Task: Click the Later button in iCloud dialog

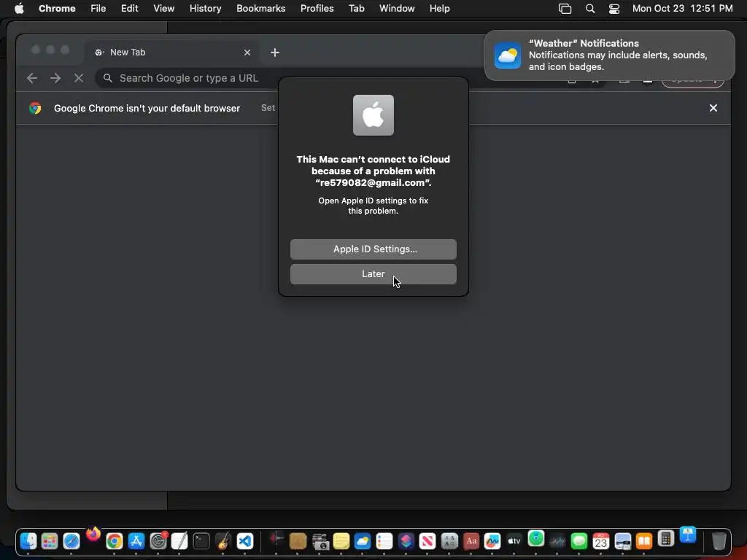Action: click(x=373, y=274)
